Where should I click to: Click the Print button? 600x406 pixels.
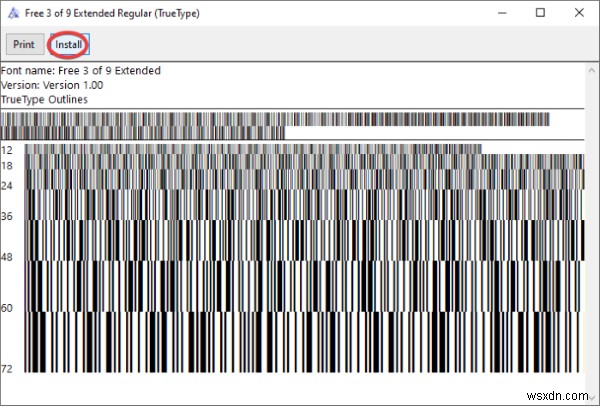(24, 44)
